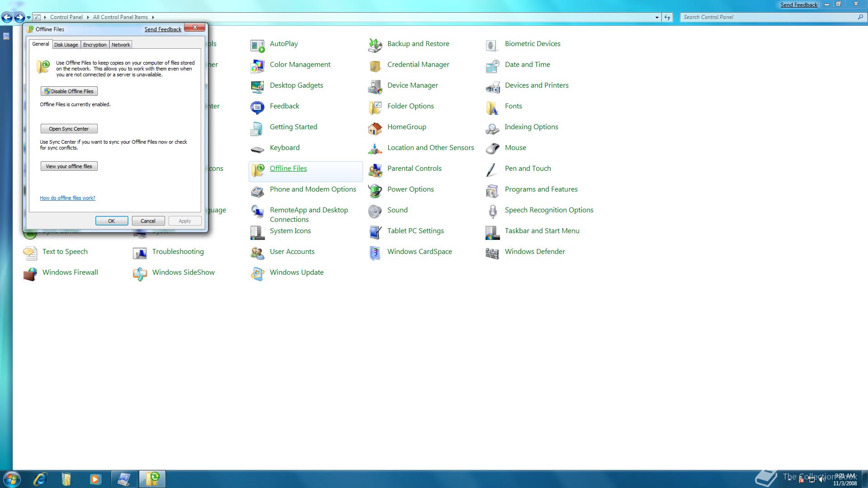Image resolution: width=868 pixels, height=488 pixels.
Task: Click the volume icon in system tray
Action: pyautogui.click(x=822, y=480)
